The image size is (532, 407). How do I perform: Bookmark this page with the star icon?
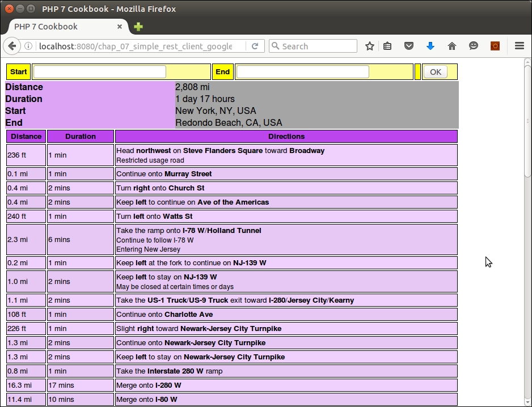pos(370,46)
